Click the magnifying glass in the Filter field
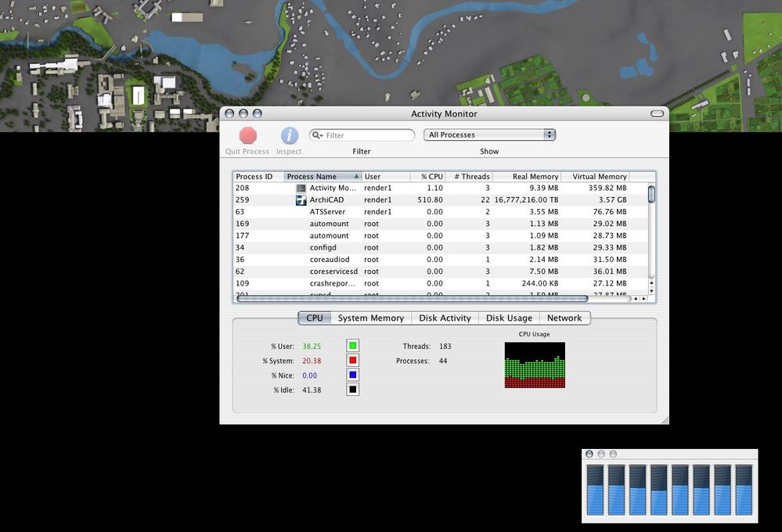Screen dimensions: 782x532 317,135
